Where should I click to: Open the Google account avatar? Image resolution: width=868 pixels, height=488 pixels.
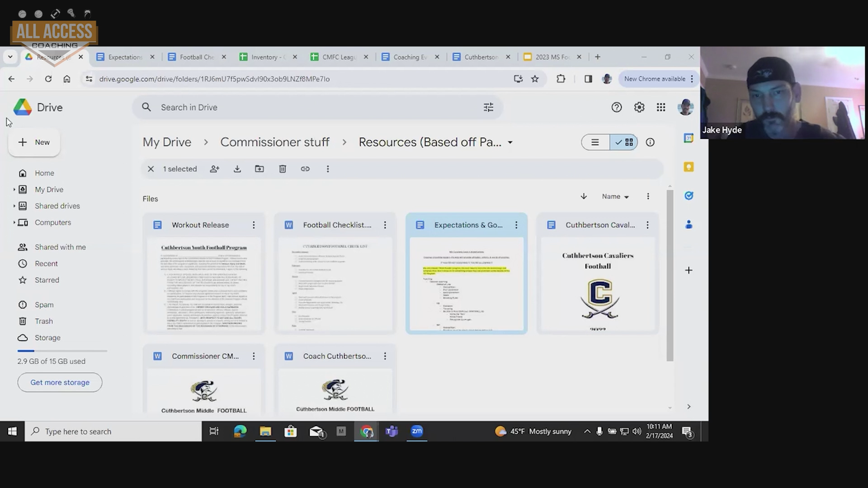pyautogui.click(x=685, y=108)
